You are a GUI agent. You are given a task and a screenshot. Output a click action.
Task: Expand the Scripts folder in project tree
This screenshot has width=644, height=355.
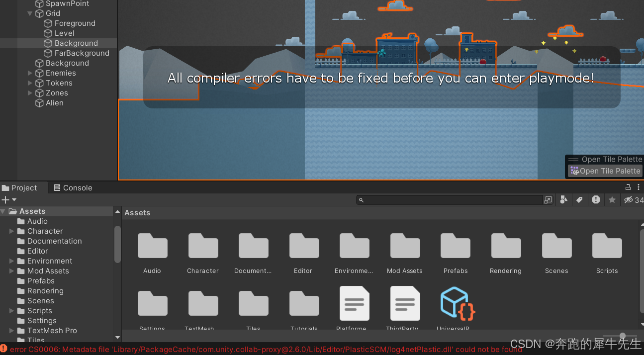11,311
